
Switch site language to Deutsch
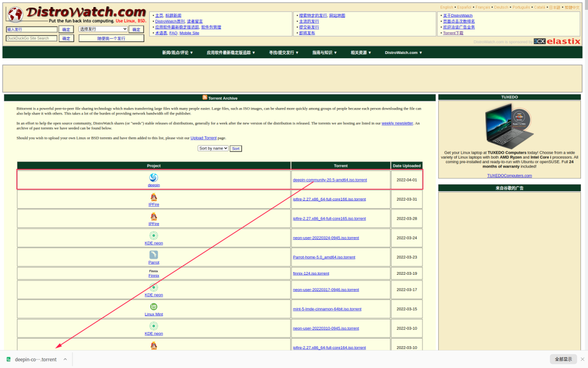coord(501,7)
